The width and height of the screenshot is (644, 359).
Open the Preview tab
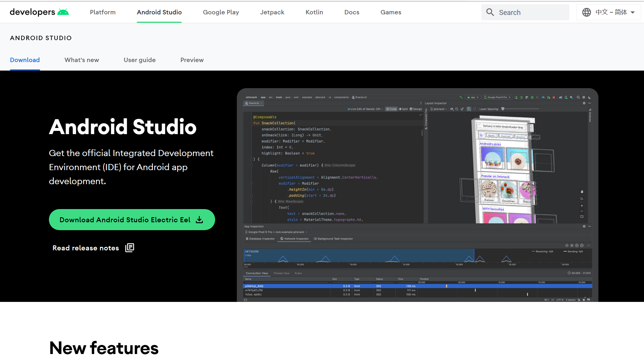[192, 60]
